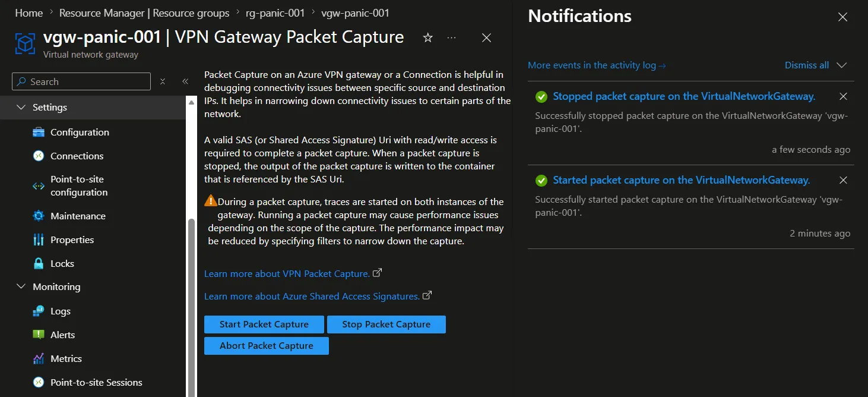This screenshot has width=868, height=397.
Task: Close the Notifications panel
Action: 842,17
